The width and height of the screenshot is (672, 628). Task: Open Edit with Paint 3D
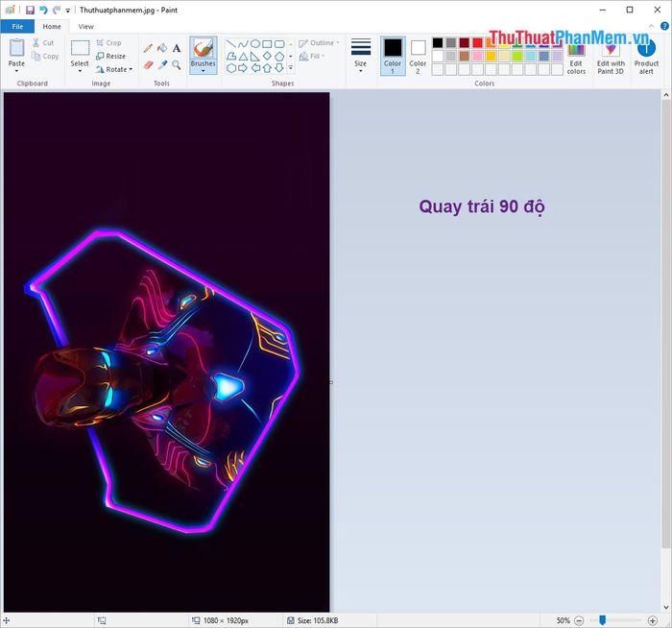(611, 57)
